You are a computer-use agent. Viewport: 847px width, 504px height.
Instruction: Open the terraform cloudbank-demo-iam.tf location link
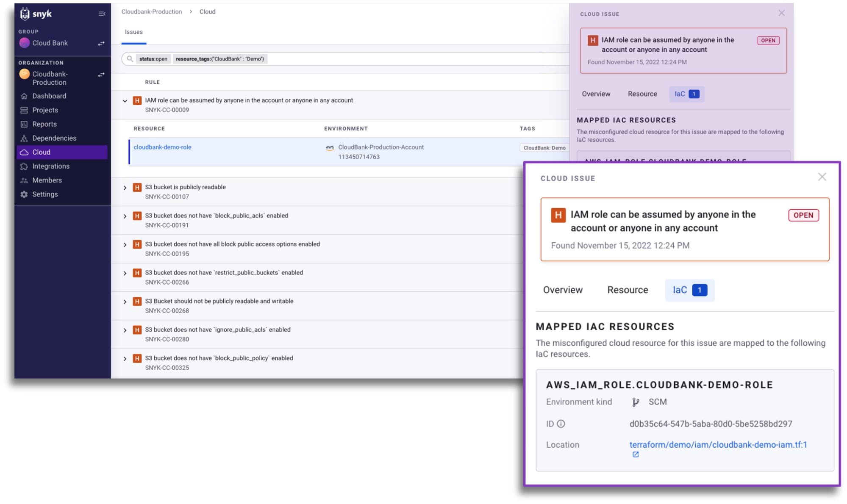tap(717, 444)
